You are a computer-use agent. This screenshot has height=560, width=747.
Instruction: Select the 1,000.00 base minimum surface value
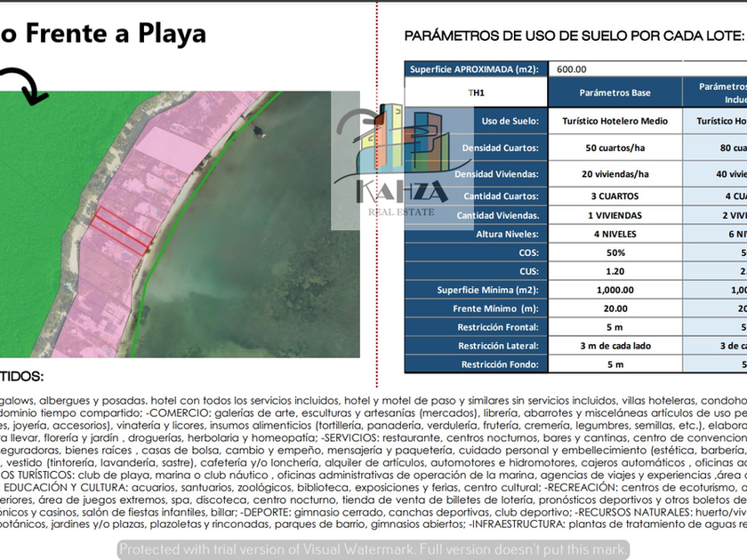pyautogui.click(x=615, y=290)
